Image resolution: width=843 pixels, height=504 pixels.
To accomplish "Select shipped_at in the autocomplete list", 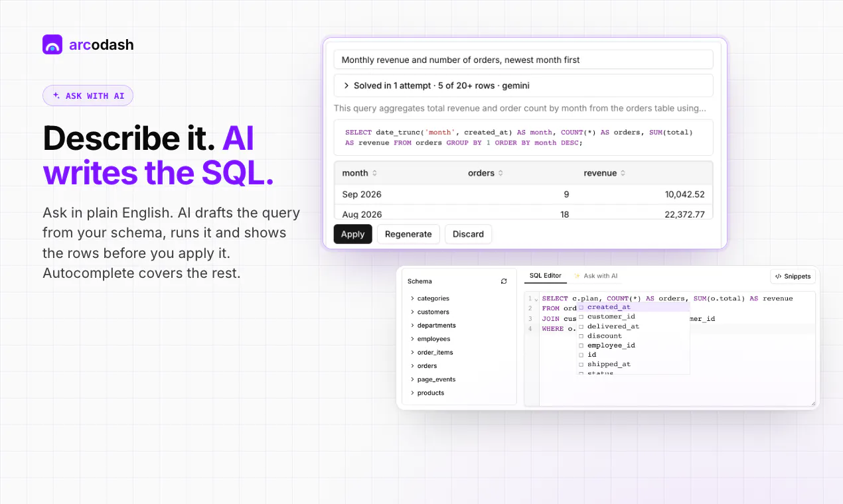I will [x=633, y=364].
